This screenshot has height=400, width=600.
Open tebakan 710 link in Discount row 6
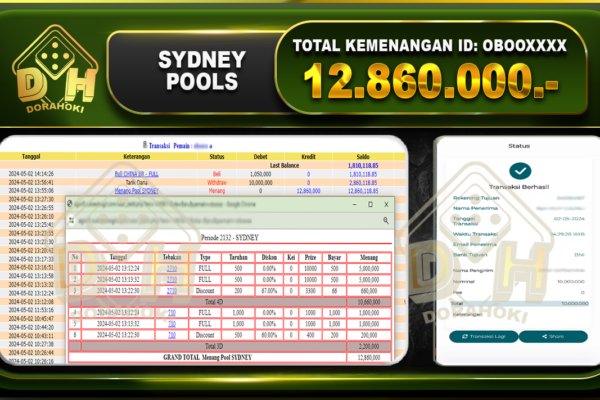(x=172, y=335)
